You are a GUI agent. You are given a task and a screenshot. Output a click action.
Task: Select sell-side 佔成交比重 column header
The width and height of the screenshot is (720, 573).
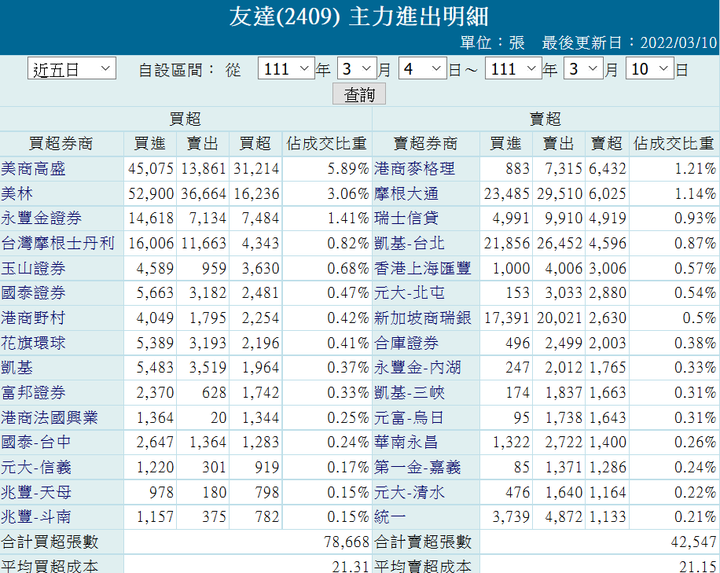[674, 144]
